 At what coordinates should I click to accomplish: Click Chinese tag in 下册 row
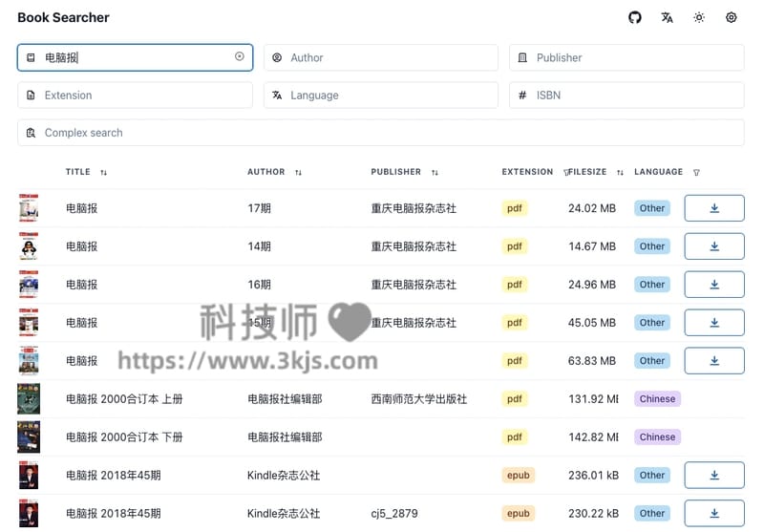pyautogui.click(x=657, y=437)
